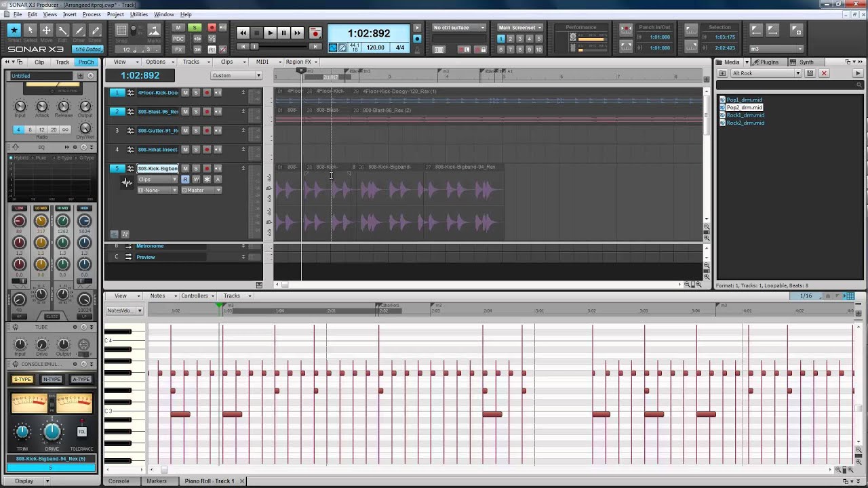868x488 pixels.
Task: Enable Read automation on track 5
Action: tap(185, 180)
